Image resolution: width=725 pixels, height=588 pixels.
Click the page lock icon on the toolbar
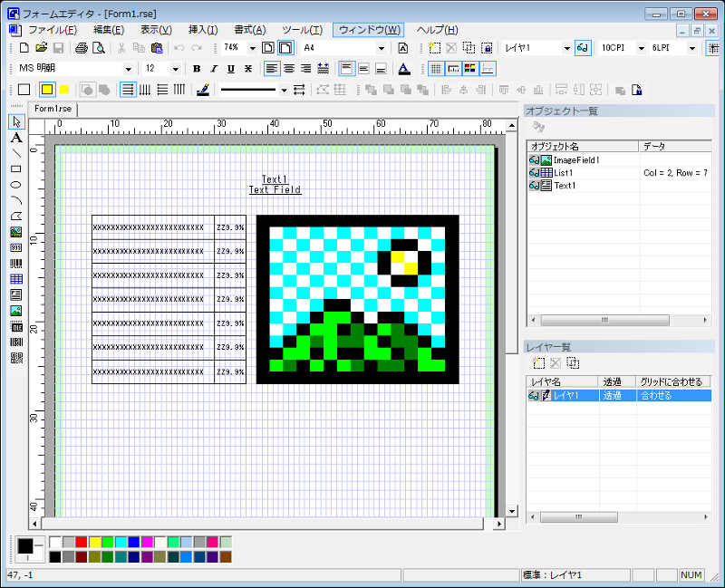coord(637,90)
